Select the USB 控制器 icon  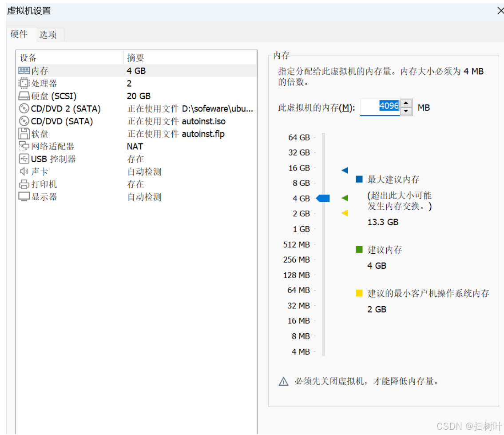(x=24, y=159)
